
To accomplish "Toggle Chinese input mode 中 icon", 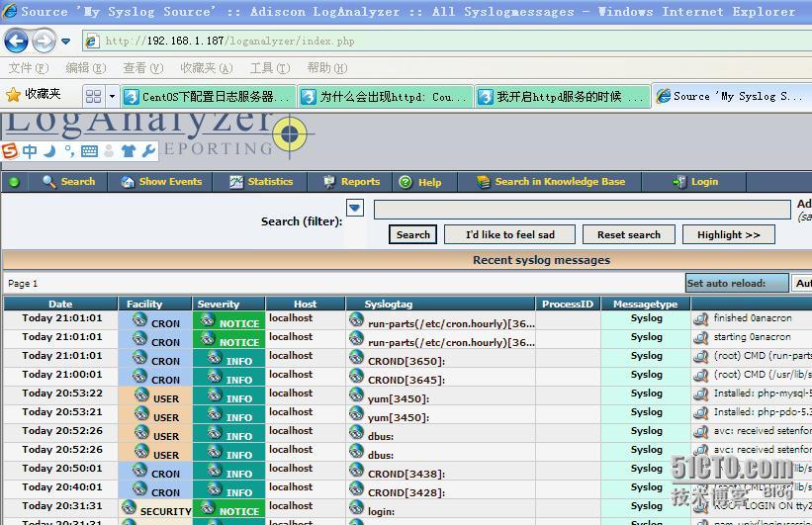I will (x=30, y=150).
